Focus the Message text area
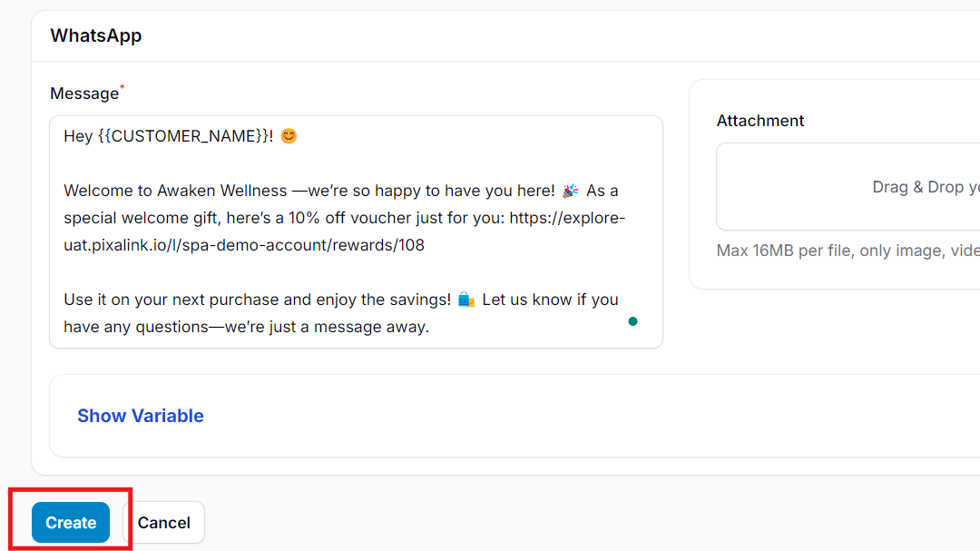Image resolution: width=980 pixels, height=551 pixels. click(357, 231)
